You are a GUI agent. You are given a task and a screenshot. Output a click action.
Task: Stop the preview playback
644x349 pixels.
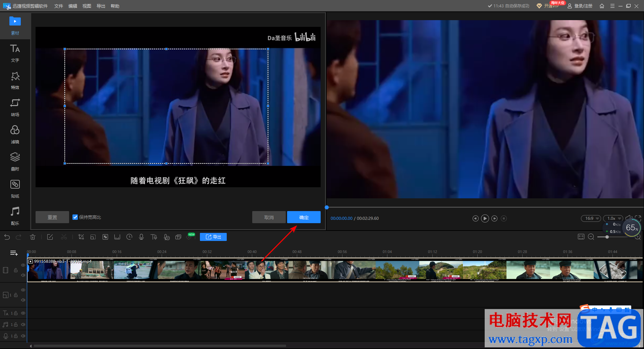504,218
